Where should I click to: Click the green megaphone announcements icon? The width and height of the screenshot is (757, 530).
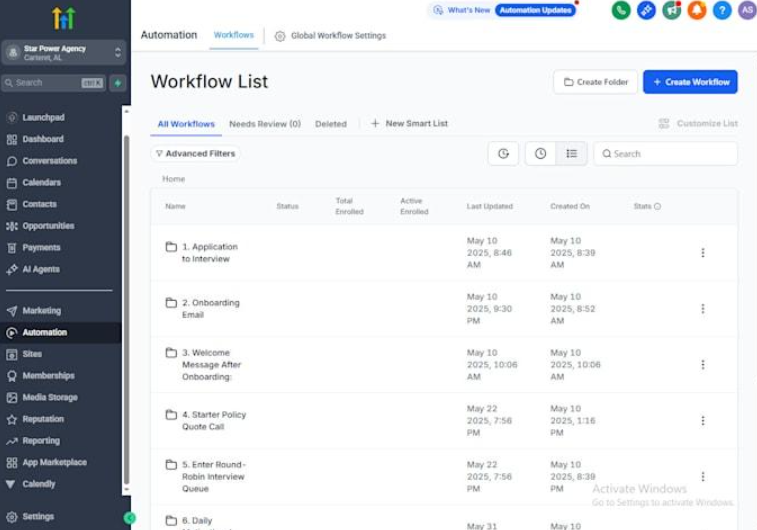(x=672, y=10)
